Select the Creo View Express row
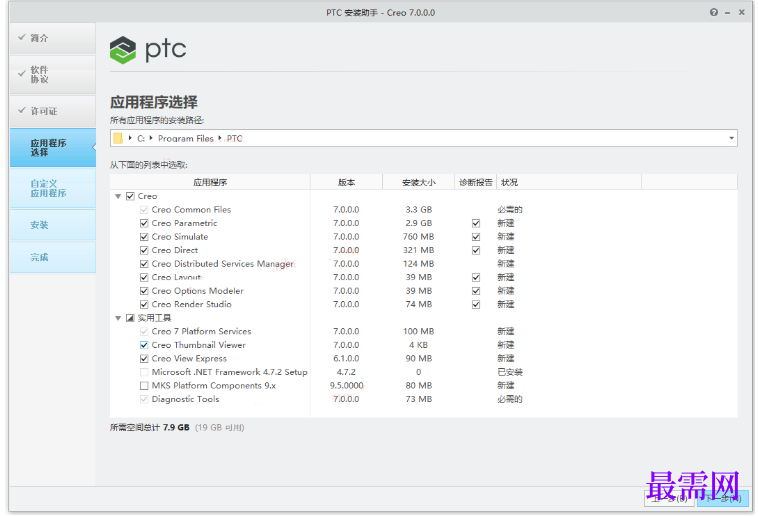Image resolution: width=758 pixels, height=517 pixels. tap(423, 359)
